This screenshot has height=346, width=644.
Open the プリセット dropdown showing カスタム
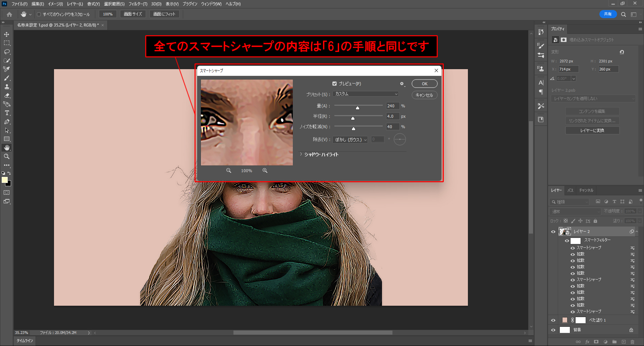[x=366, y=94]
